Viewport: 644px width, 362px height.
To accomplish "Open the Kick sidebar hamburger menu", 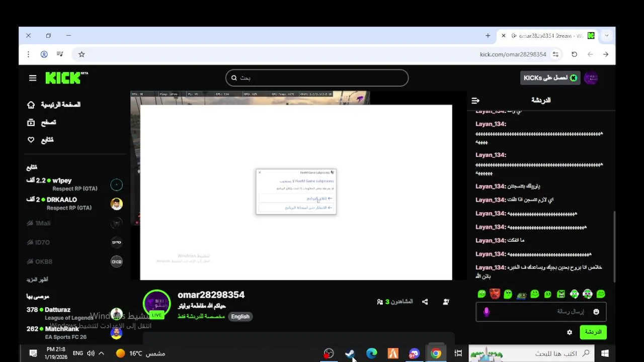I will click(x=33, y=78).
